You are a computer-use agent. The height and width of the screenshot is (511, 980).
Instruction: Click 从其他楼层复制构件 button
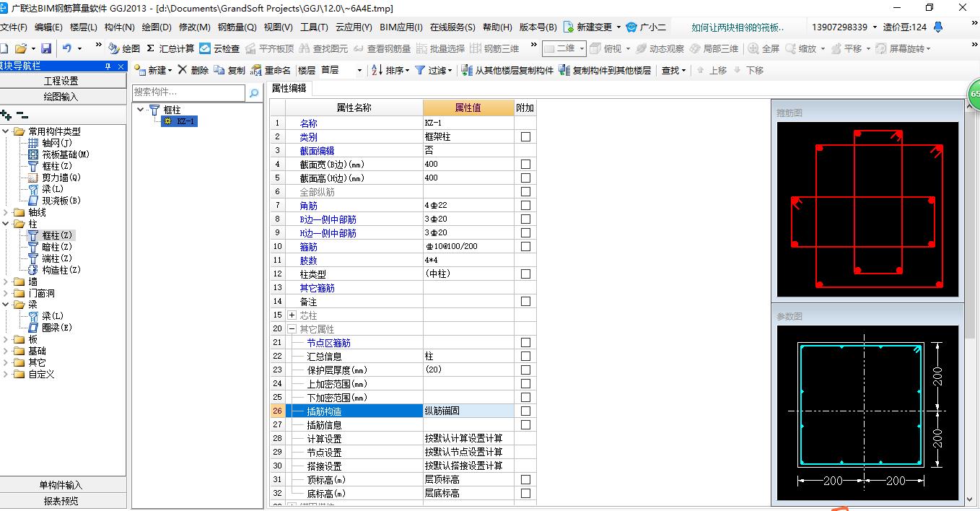click(507, 70)
